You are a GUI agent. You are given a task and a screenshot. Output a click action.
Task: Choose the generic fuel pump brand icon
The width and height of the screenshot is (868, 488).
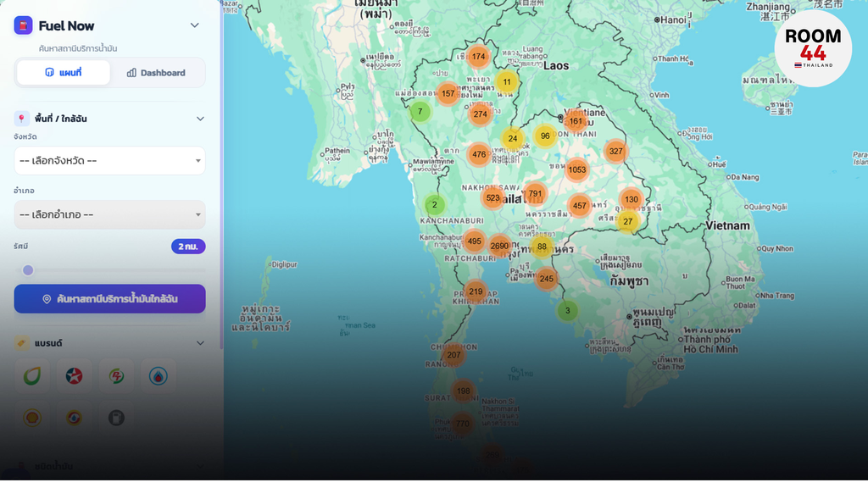click(x=116, y=417)
